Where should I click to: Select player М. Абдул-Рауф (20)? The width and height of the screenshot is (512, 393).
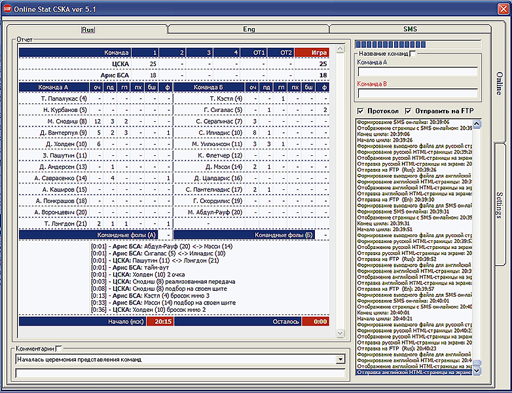click(x=215, y=213)
